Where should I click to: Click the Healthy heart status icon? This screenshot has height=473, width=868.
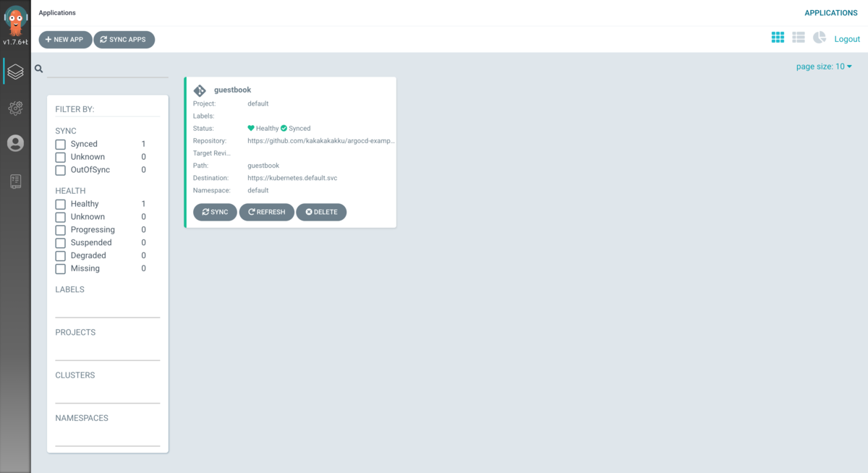pos(251,128)
